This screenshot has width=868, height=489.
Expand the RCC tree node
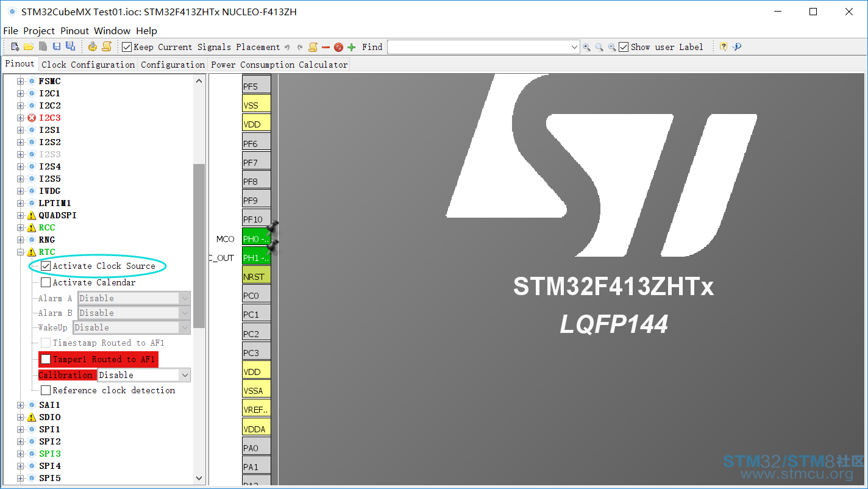pyautogui.click(x=21, y=227)
